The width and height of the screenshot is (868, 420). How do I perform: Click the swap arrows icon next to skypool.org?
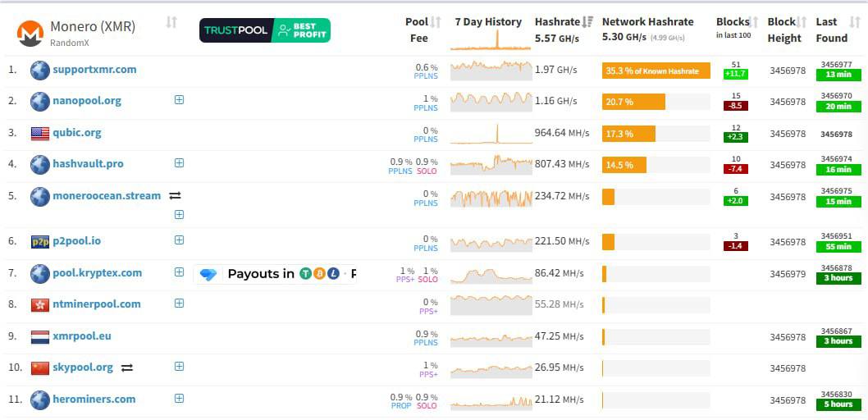tap(127, 367)
